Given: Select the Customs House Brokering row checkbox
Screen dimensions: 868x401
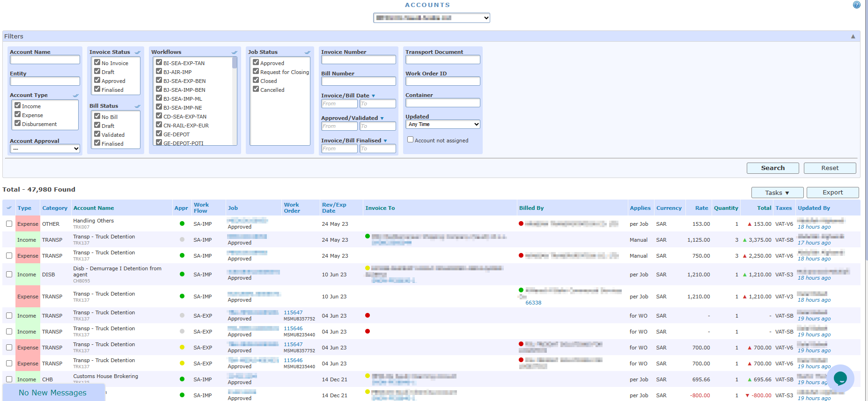Looking at the screenshot, I should (x=9, y=379).
